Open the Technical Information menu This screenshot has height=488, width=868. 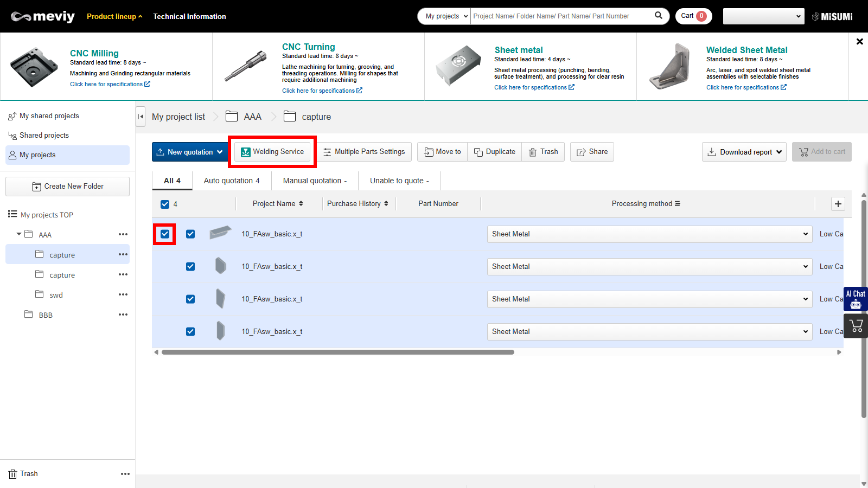189,16
